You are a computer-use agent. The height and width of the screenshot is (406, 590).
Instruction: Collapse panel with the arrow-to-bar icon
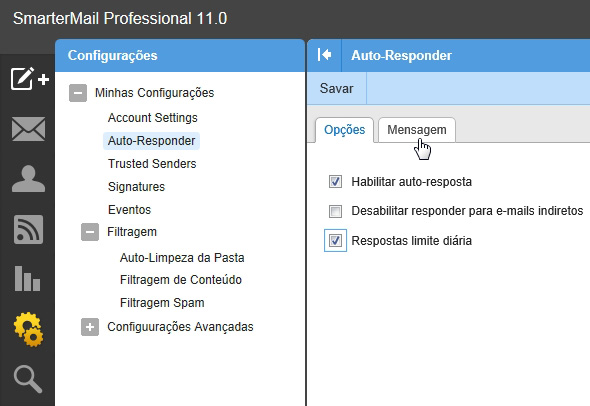324,55
